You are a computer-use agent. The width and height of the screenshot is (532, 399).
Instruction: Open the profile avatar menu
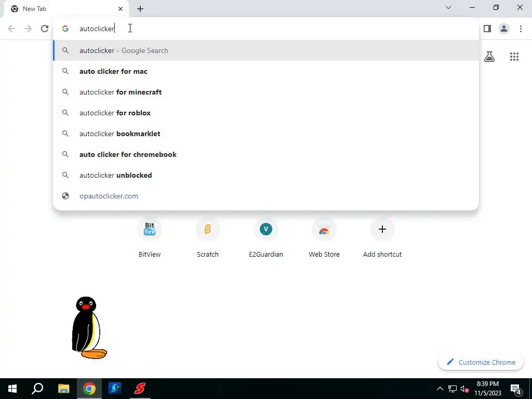[x=504, y=29]
